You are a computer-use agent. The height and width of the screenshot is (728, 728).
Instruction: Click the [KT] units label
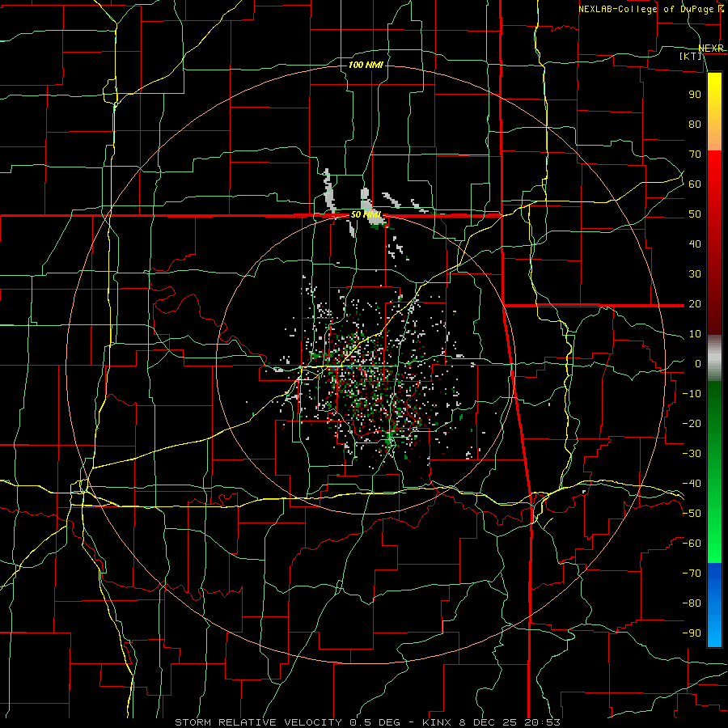coord(690,56)
